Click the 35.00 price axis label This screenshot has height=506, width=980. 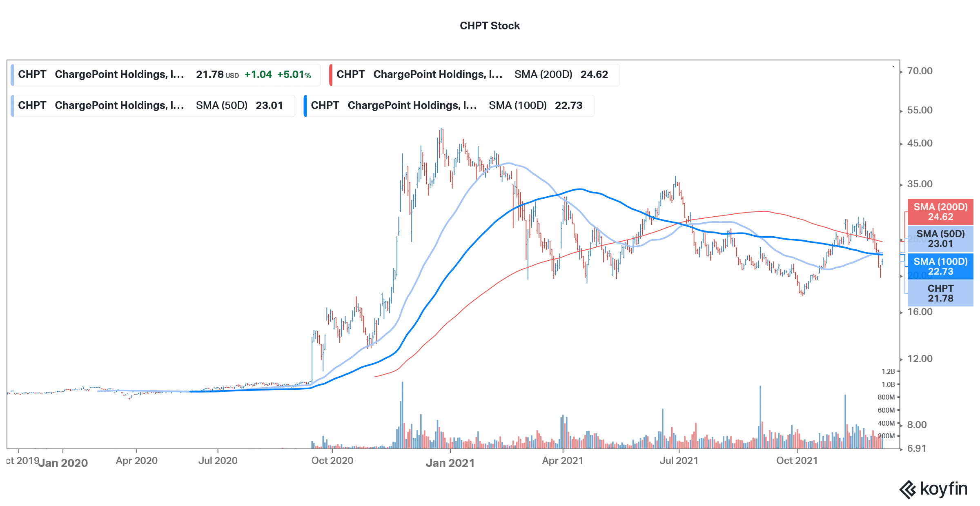(920, 184)
